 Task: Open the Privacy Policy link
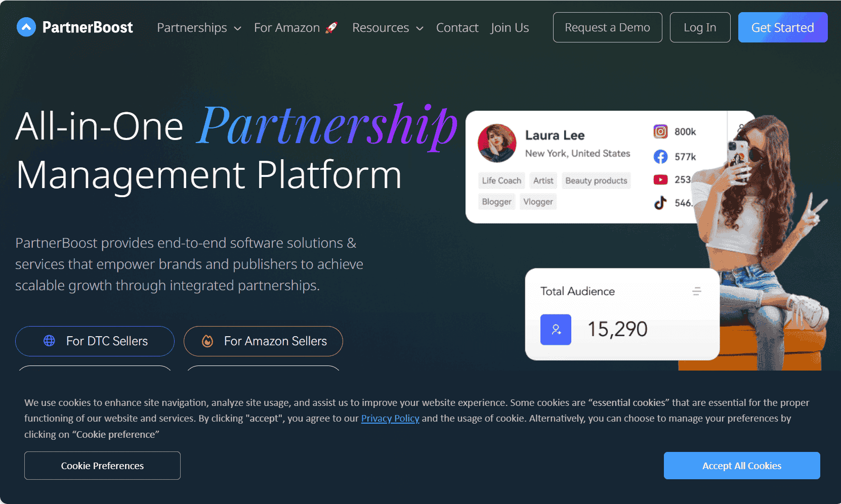[x=390, y=418]
